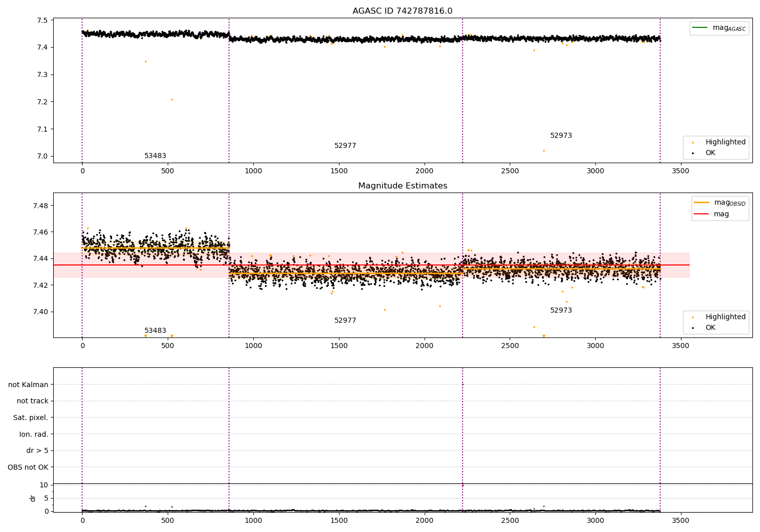Click the 52973 label in Magnitude Estimates plot
Screen dimensions: 760x532
coord(561,311)
